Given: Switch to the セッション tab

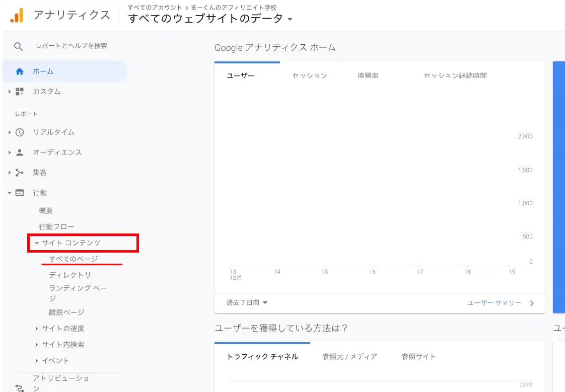Looking at the screenshot, I should click(310, 75).
